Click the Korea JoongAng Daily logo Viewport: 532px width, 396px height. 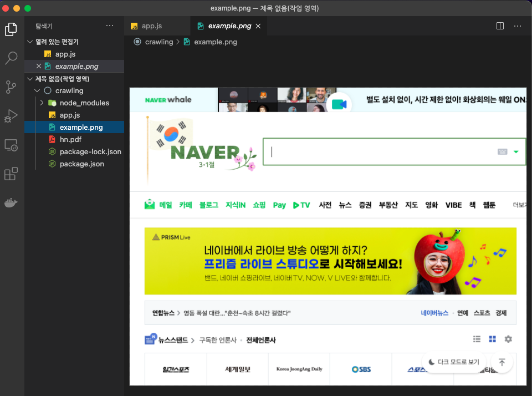pyautogui.click(x=299, y=369)
